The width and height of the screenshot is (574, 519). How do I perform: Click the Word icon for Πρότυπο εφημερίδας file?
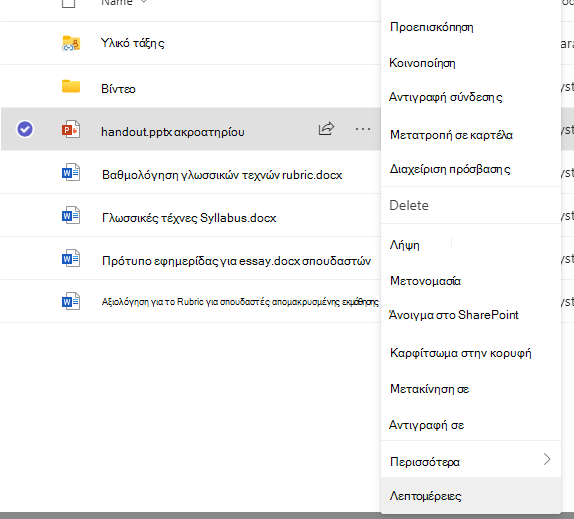71,258
